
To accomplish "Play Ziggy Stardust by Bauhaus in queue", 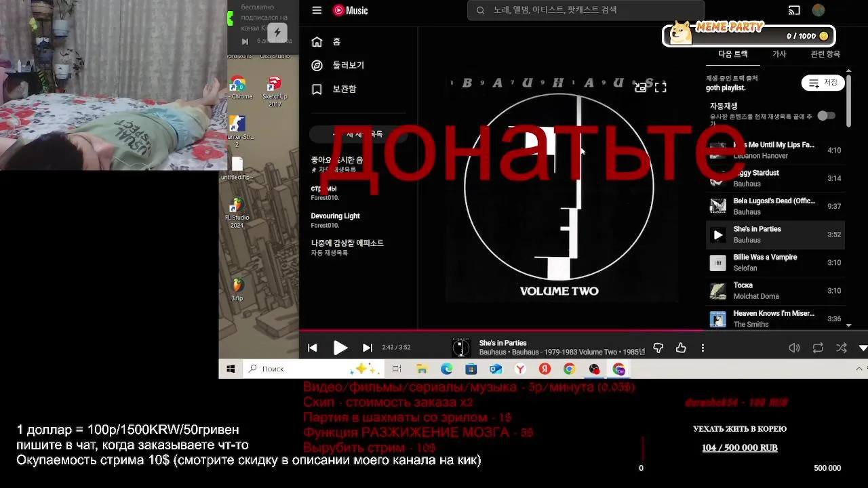I will pos(775,178).
